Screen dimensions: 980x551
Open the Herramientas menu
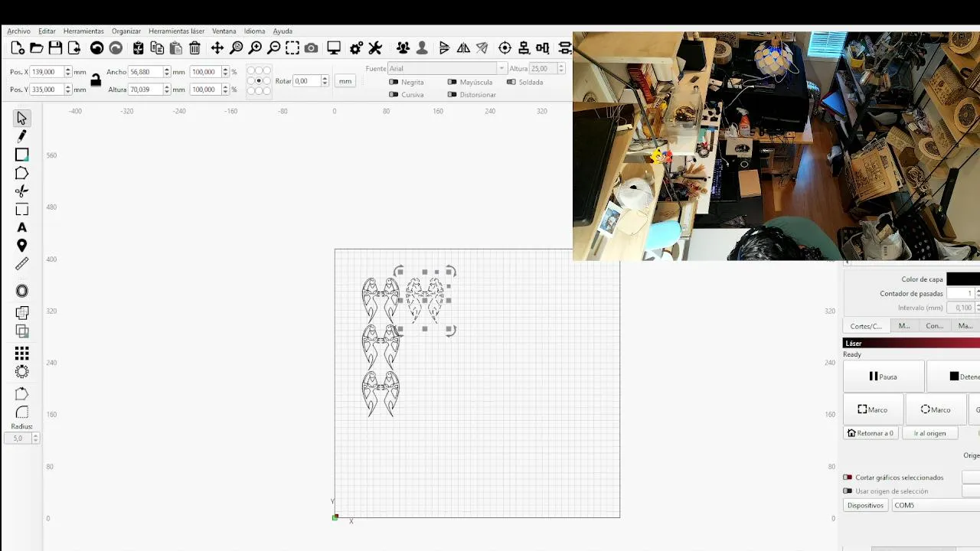click(x=83, y=31)
